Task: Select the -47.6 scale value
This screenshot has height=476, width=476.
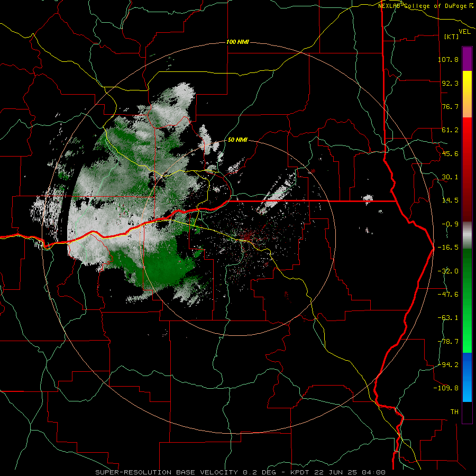Action: 448,295
